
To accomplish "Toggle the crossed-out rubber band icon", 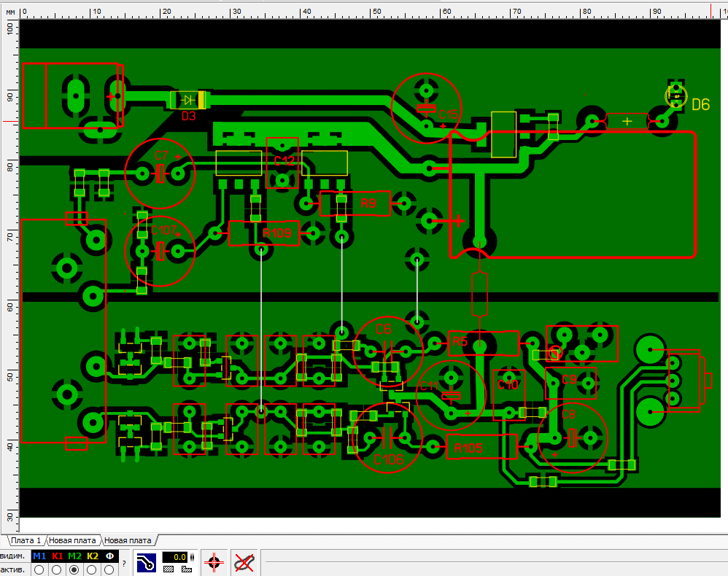I will pos(244,563).
